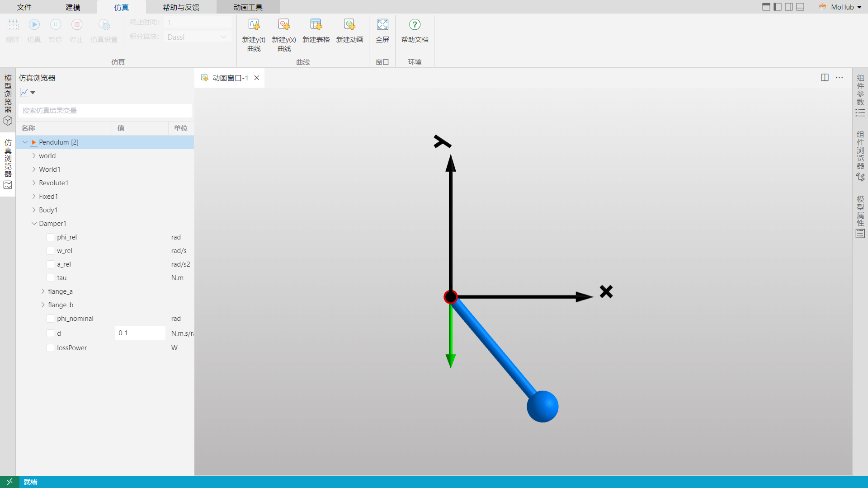The height and width of the screenshot is (488, 868).
Task: Check lossPower variable checkbox
Action: click(x=50, y=348)
